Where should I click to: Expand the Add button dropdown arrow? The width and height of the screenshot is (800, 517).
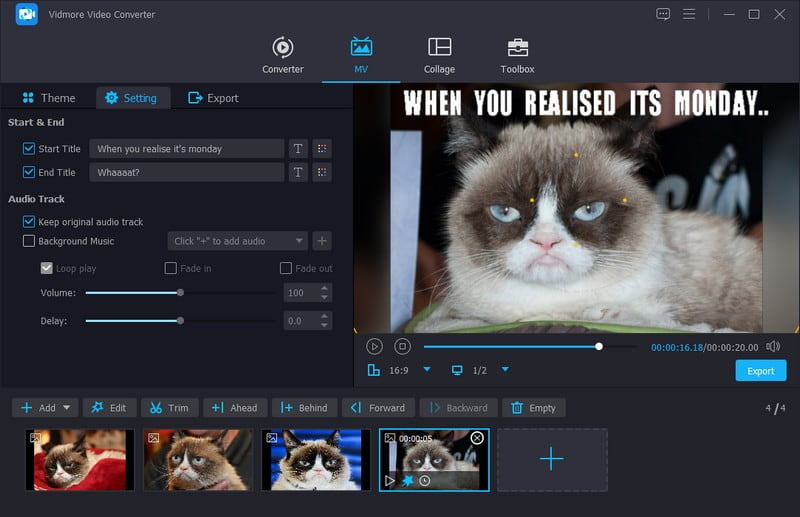point(67,408)
